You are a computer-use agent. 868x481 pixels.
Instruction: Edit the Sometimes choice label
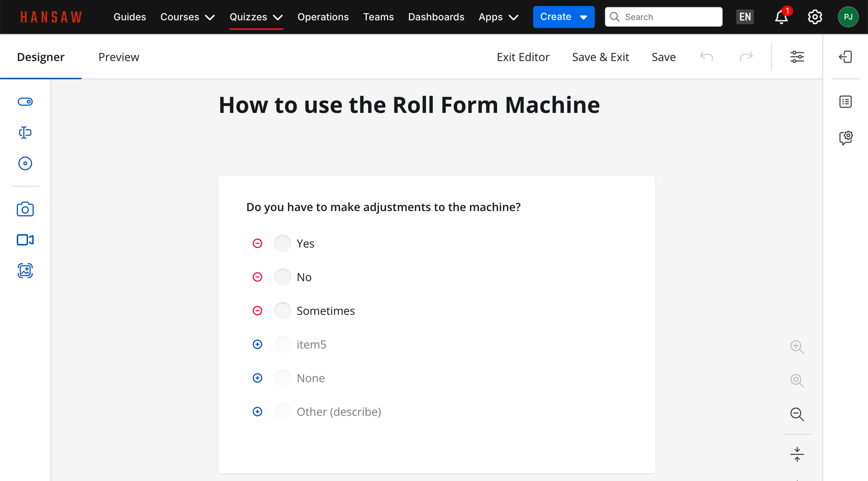325,311
